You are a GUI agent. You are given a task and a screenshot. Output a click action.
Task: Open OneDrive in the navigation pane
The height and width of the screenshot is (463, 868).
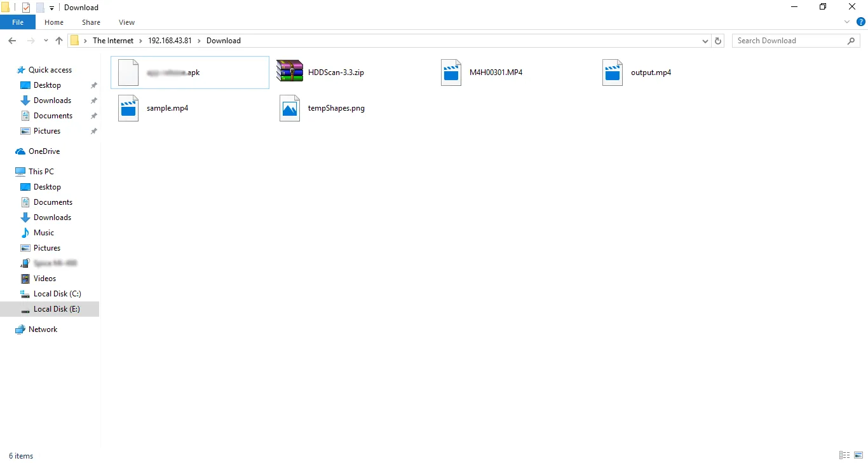[x=37, y=151]
